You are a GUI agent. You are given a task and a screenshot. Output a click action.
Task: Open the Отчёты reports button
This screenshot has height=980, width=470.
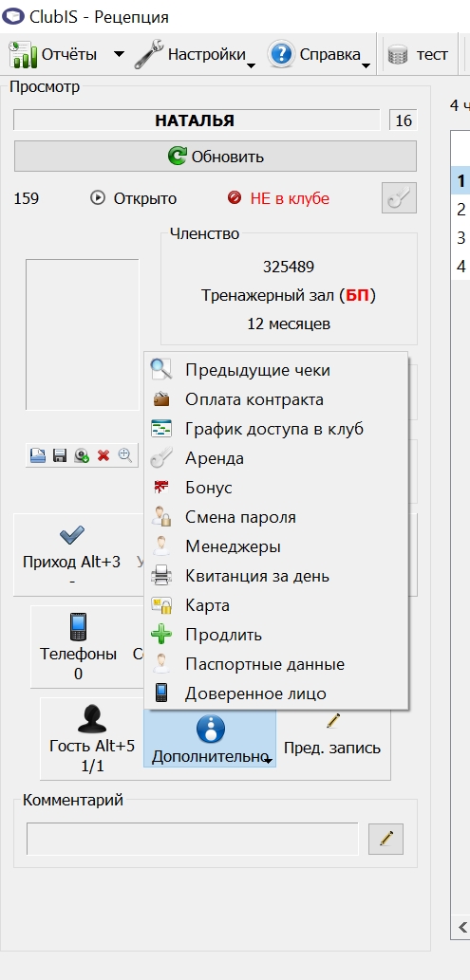coord(52,55)
